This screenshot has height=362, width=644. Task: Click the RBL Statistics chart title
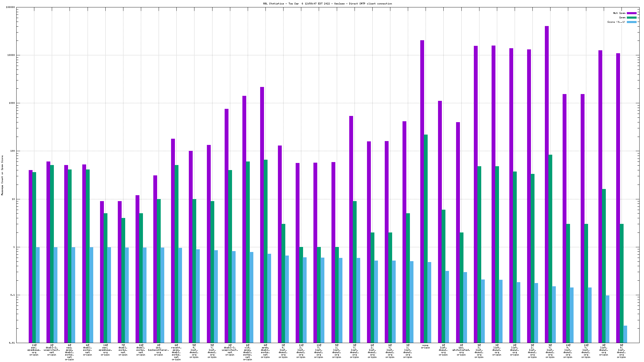[327, 4]
